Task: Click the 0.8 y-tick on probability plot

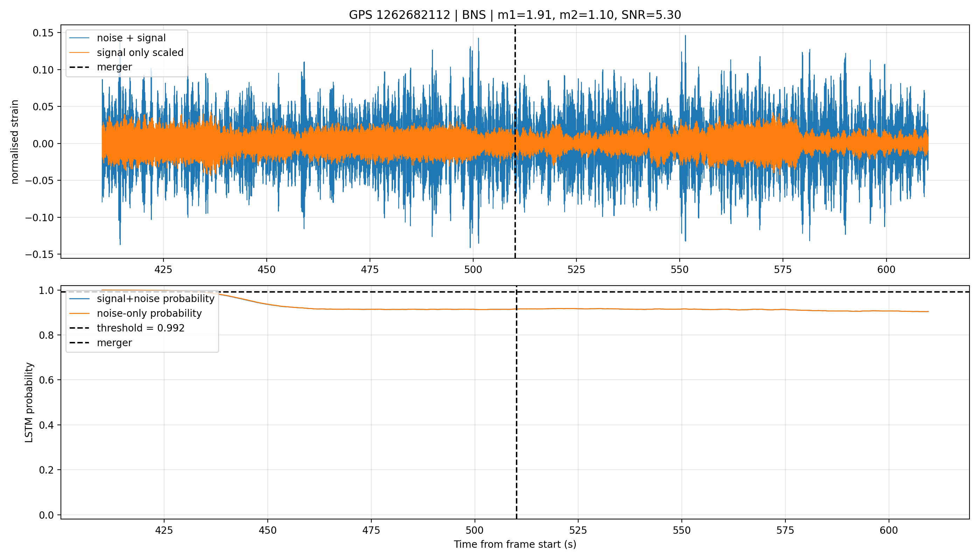Action: coord(47,335)
